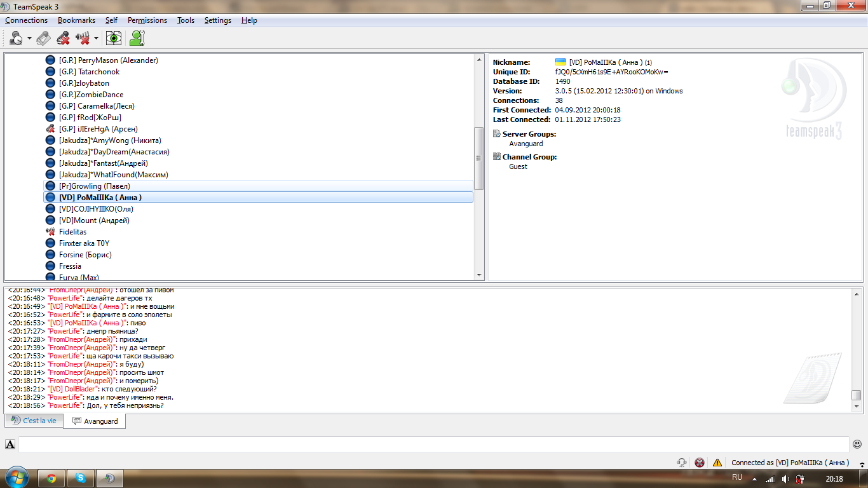Open the Settings menu
The image size is (868, 488).
pyautogui.click(x=218, y=20)
